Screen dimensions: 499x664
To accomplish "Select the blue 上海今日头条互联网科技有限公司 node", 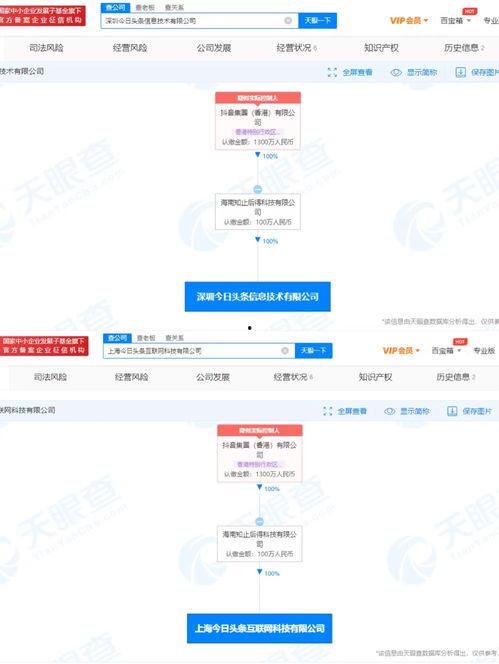I will point(260,628).
